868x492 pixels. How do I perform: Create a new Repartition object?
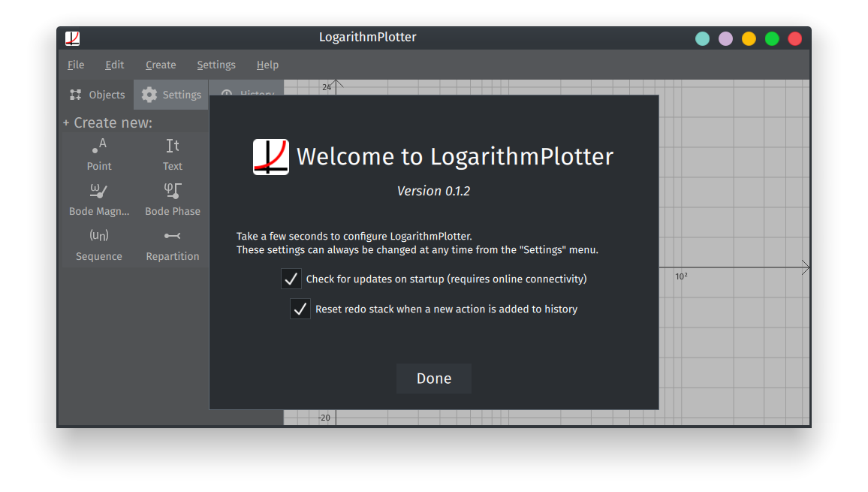click(x=172, y=245)
